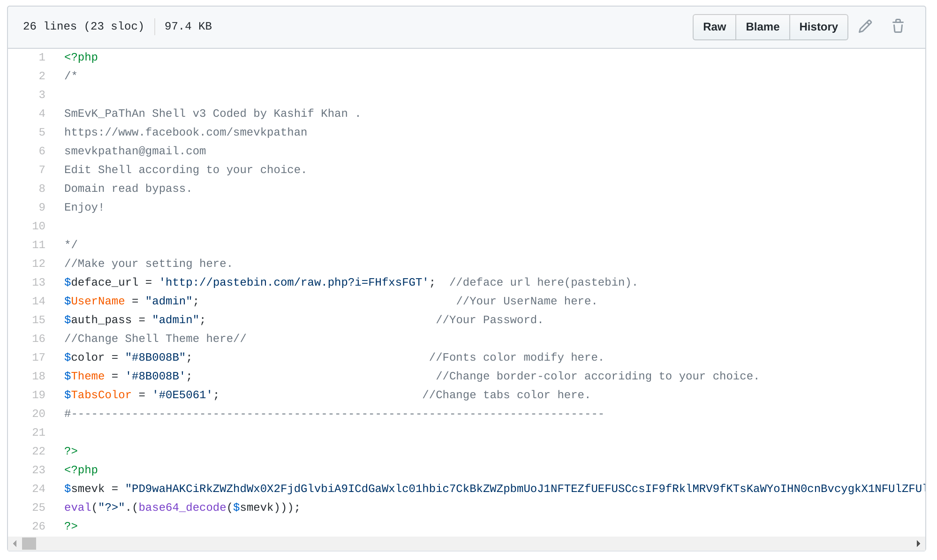
Task: Click the pencil edit file icon
Action: click(865, 26)
